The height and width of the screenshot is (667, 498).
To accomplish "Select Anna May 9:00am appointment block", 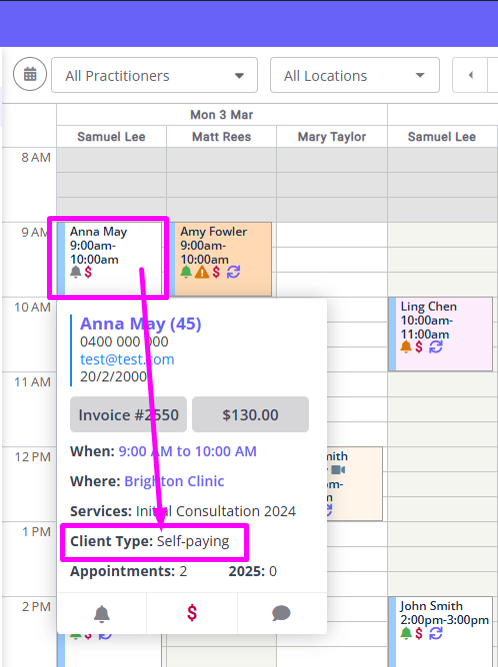I will tap(109, 258).
